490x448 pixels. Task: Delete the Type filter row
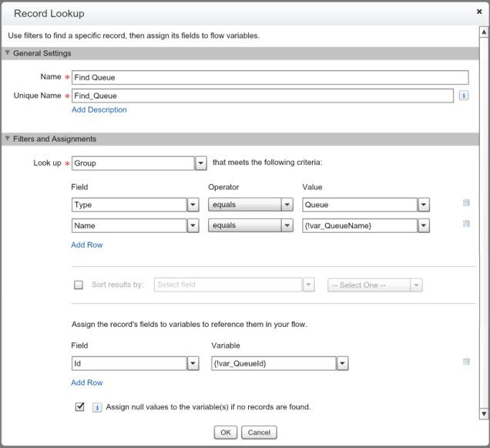tap(466, 204)
